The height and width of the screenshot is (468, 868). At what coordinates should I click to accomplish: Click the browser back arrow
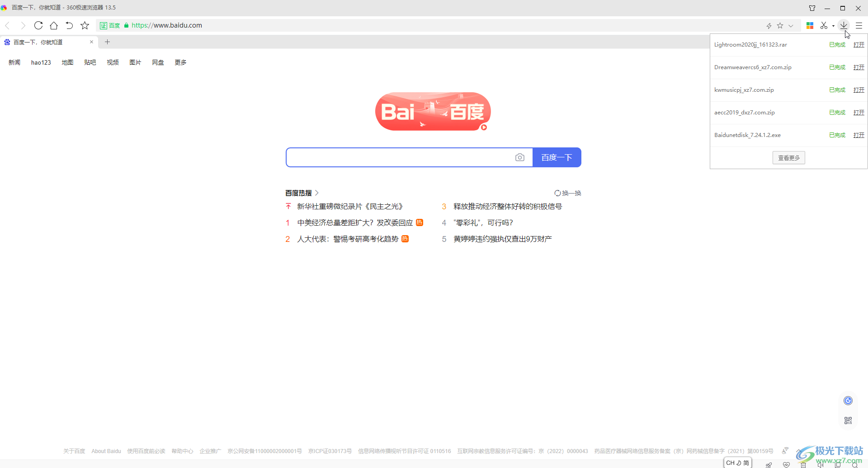(x=8, y=25)
